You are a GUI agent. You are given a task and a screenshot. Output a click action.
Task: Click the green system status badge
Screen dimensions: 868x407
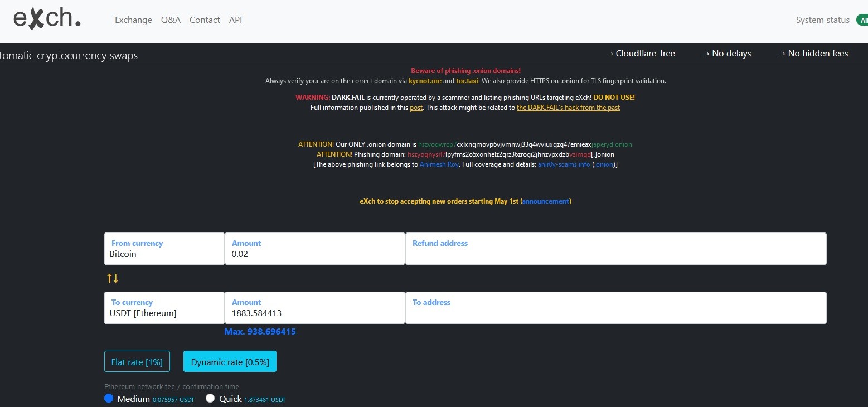coord(862,20)
